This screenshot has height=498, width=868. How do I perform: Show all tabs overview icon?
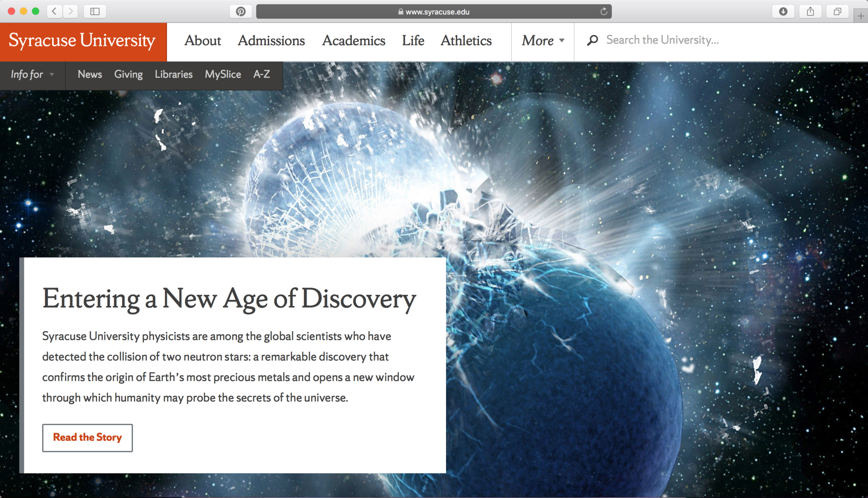coord(837,11)
